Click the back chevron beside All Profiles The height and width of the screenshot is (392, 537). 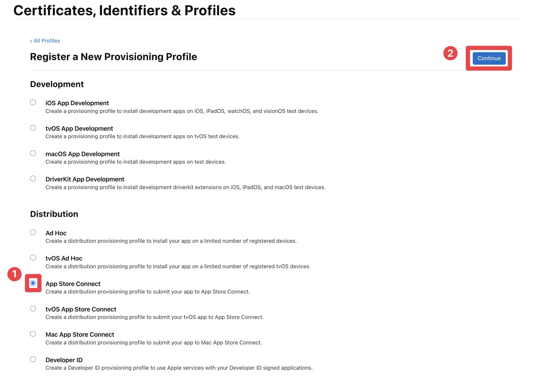31,40
